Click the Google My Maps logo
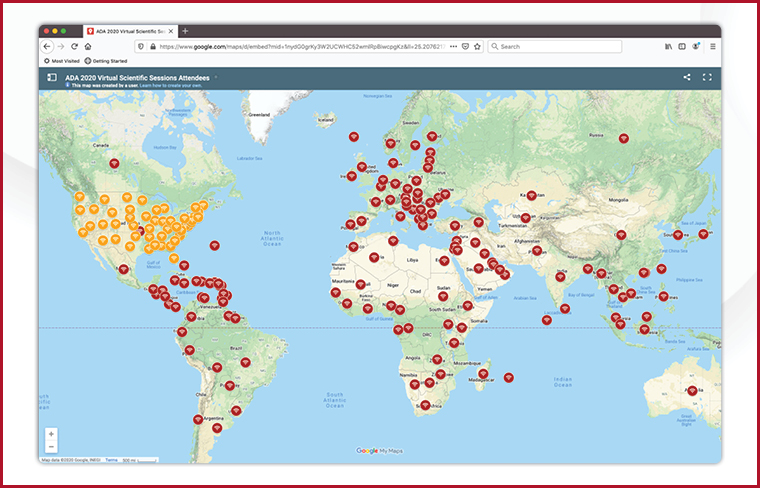This screenshot has height=488, width=760. point(379,451)
